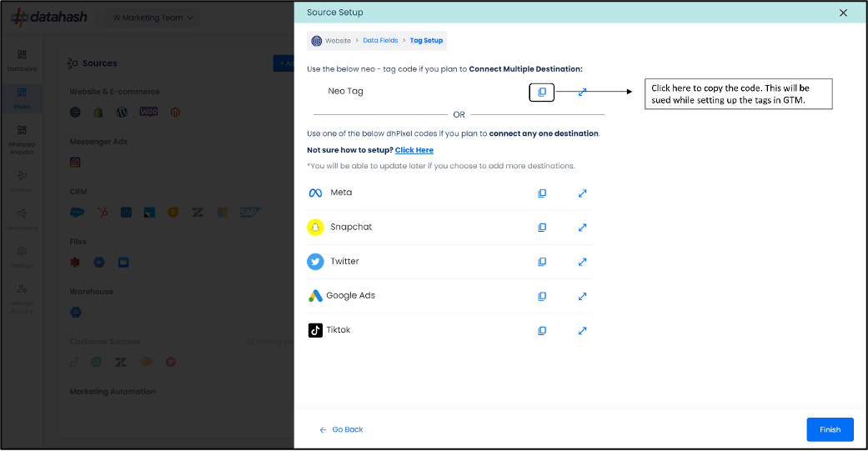Open Studio in the sidebar
The height and width of the screenshot is (451, 868).
[x=22, y=98]
